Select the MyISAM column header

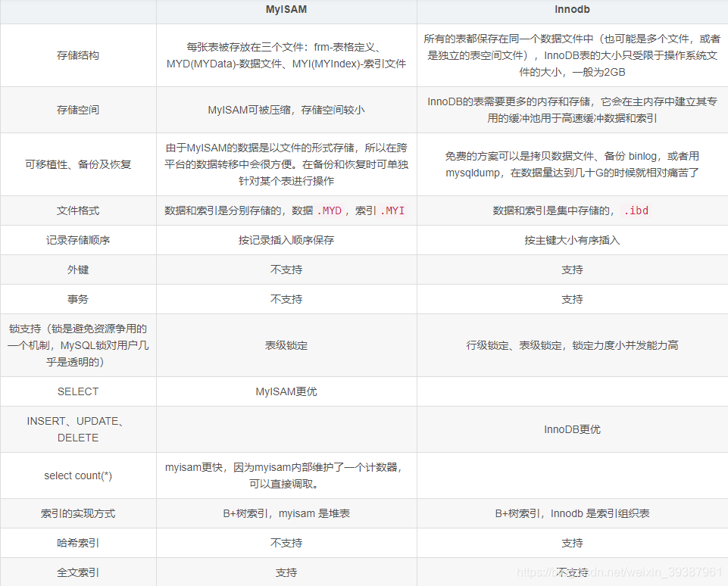[x=286, y=11]
